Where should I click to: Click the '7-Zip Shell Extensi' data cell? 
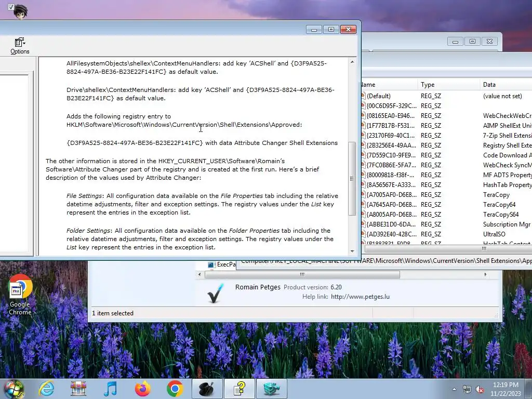(507, 136)
